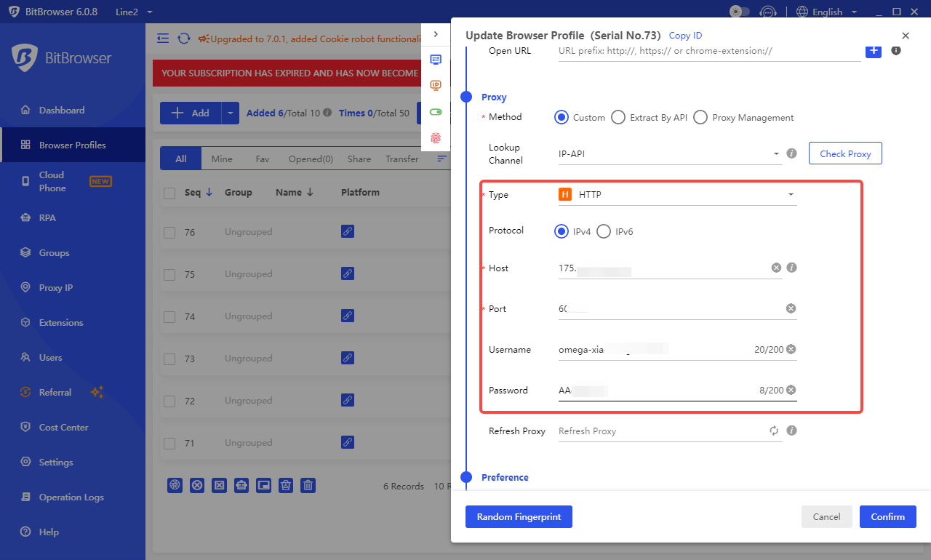931x560 pixels.
Task: Click the Check Proxy button
Action: pyautogui.click(x=845, y=153)
